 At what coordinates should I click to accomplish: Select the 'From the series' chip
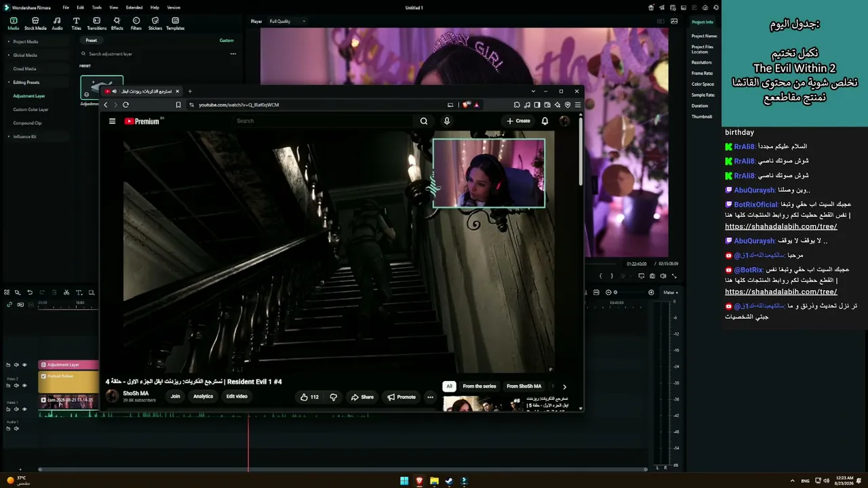coord(479,386)
